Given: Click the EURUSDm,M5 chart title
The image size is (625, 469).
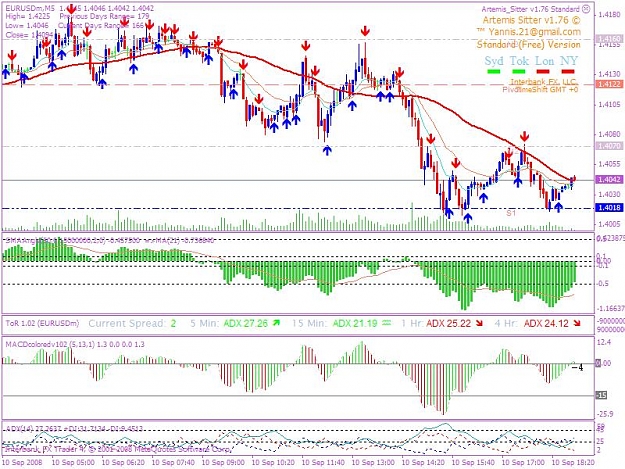Looking at the screenshot, I should click(x=30, y=8).
